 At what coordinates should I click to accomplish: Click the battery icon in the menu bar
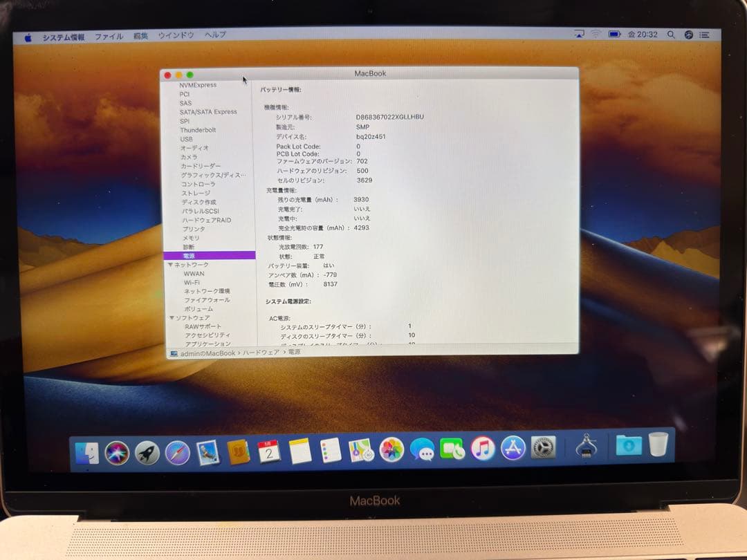tap(613, 33)
